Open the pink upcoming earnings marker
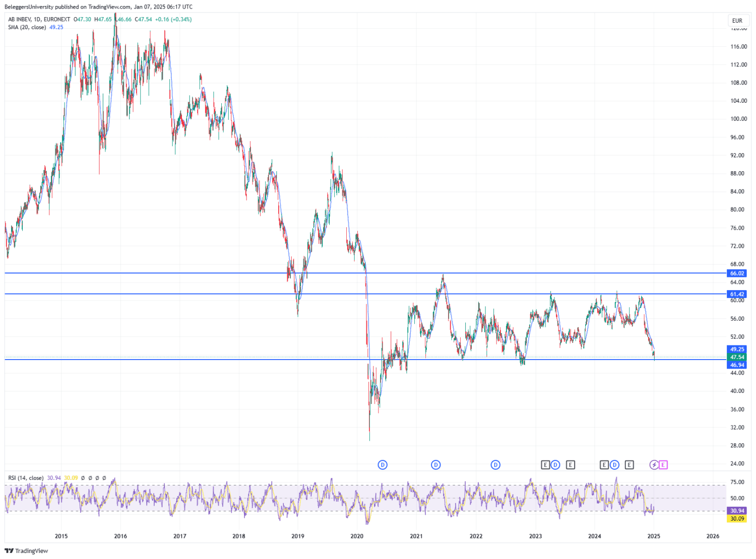 tap(663, 465)
